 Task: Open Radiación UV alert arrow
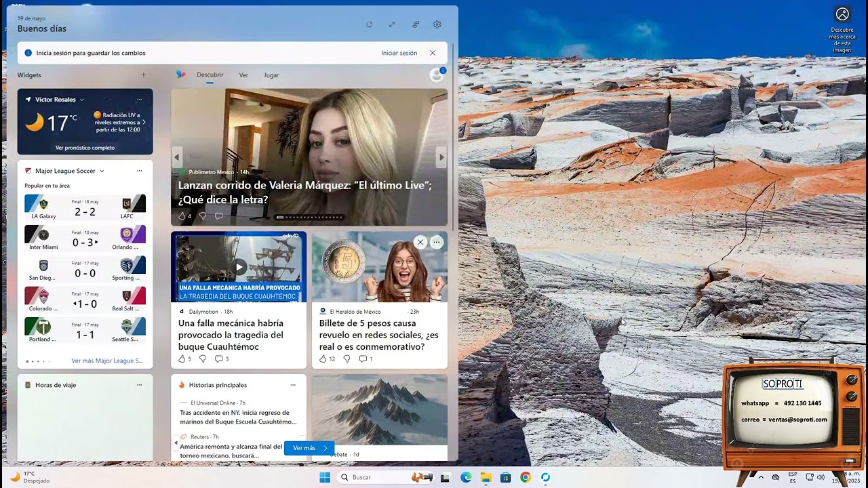(144, 122)
